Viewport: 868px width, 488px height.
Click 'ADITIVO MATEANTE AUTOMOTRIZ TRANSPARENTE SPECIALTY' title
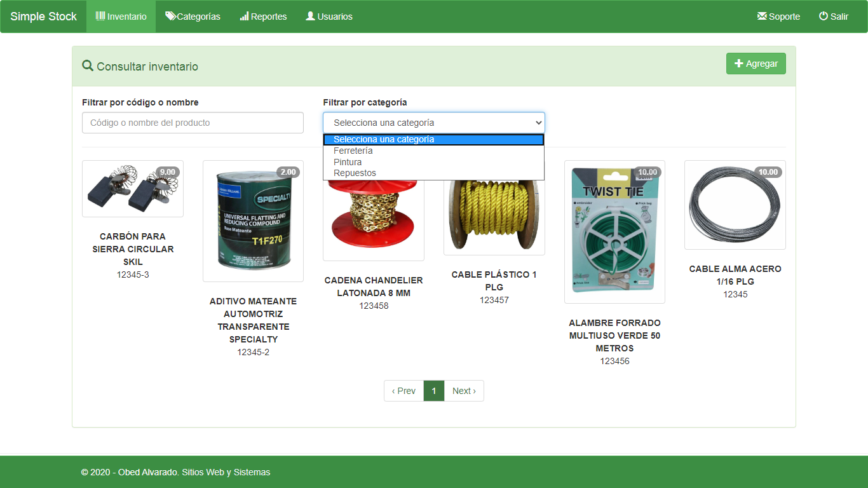(253, 320)
